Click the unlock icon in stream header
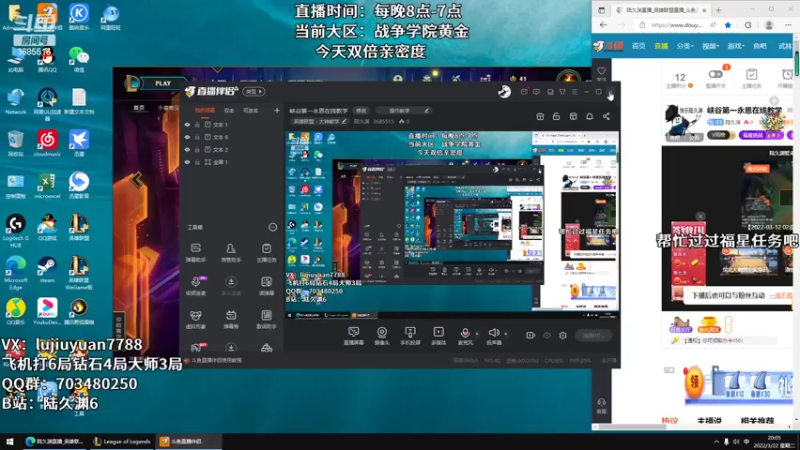The image size is (800, 450). pyautogui.click(x=556, y=116)
